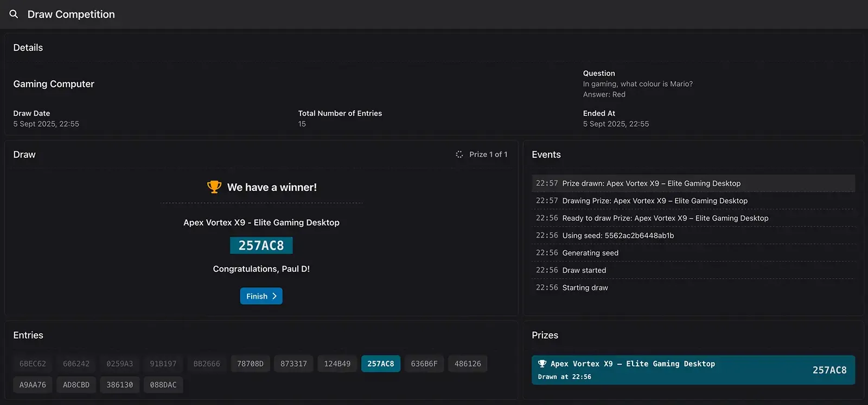Click the Drawing Prize event row
This screenshot has width=868, height=405.
pyautogui.click(x=693, y=201)
